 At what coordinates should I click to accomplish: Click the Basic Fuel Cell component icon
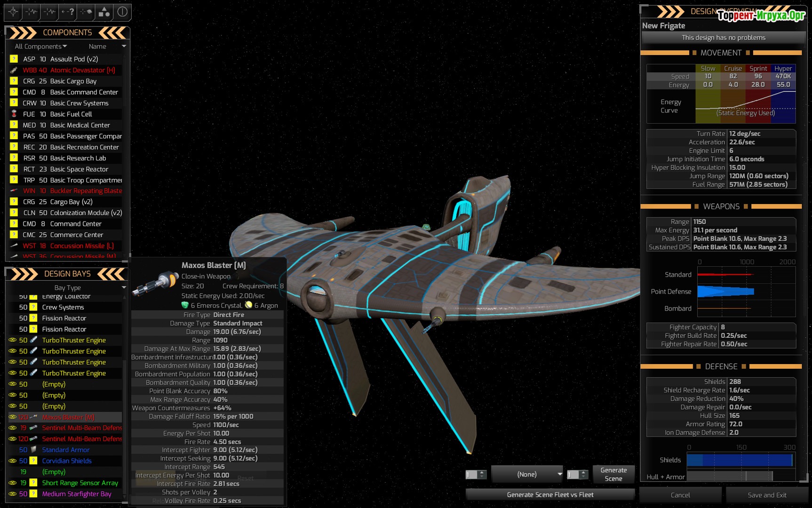tap(14, 114)
